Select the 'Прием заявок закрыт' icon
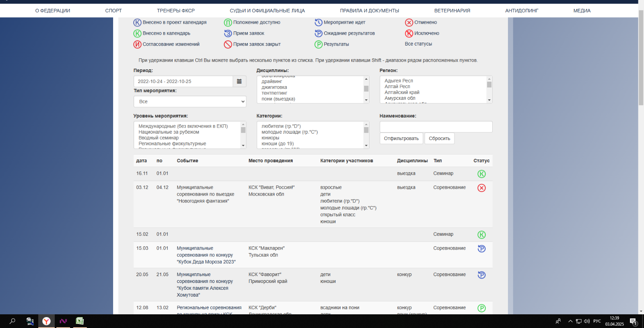Image resolution: width=644 pixels, height=328 pixels. point(228,44)
